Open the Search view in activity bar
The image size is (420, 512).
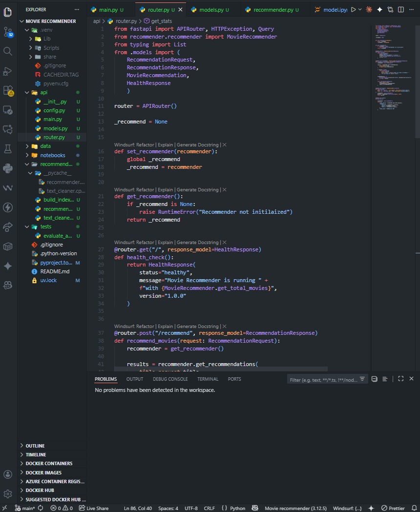coord(8,51)
